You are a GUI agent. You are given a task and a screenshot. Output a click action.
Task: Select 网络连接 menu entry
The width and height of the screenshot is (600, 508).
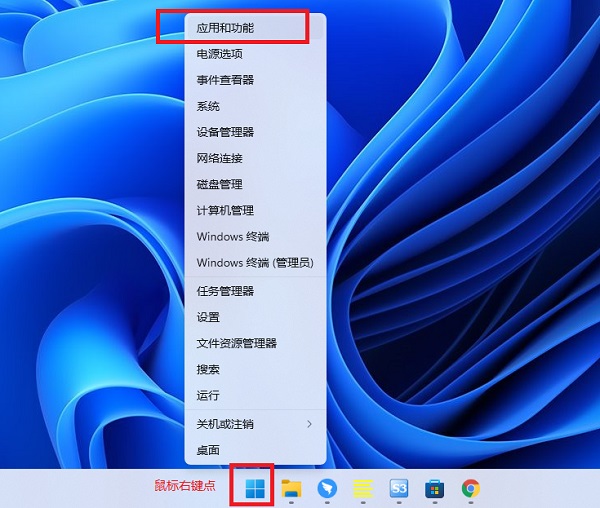pos(255,158)
